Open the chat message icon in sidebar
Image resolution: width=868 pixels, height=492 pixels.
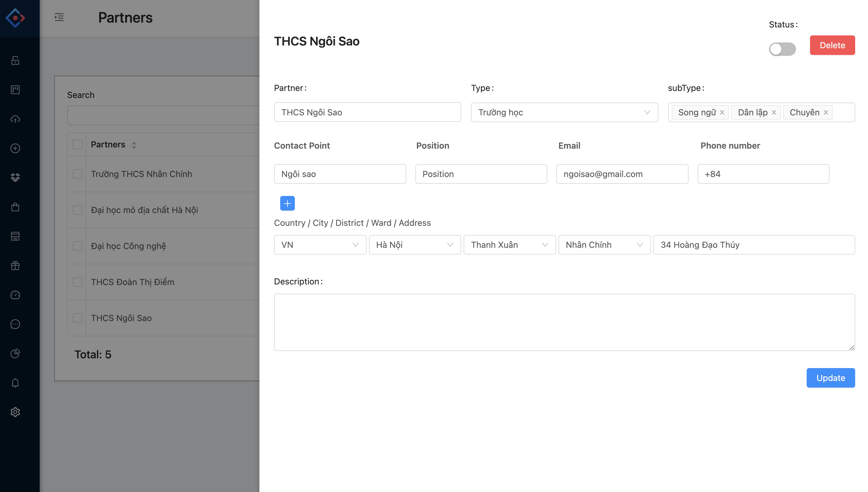15,324
